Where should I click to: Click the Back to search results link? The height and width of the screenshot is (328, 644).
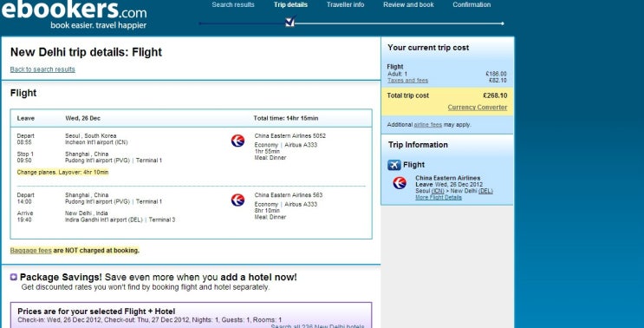click(x=42, y=69)
